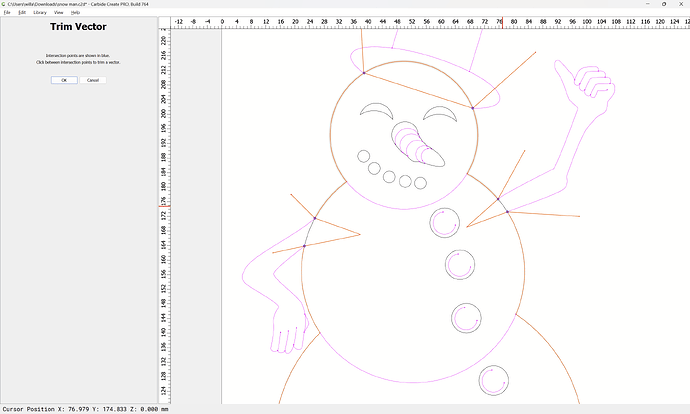The image size is (690, 414).
Task: Click the upper blue intersection point on the left arm
Action: (x=315, y=218)
